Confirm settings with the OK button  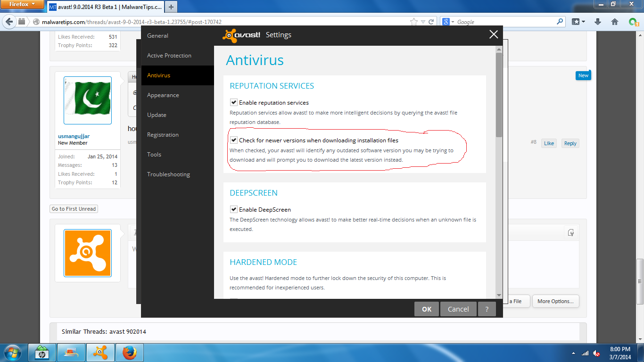pos(427,309)
